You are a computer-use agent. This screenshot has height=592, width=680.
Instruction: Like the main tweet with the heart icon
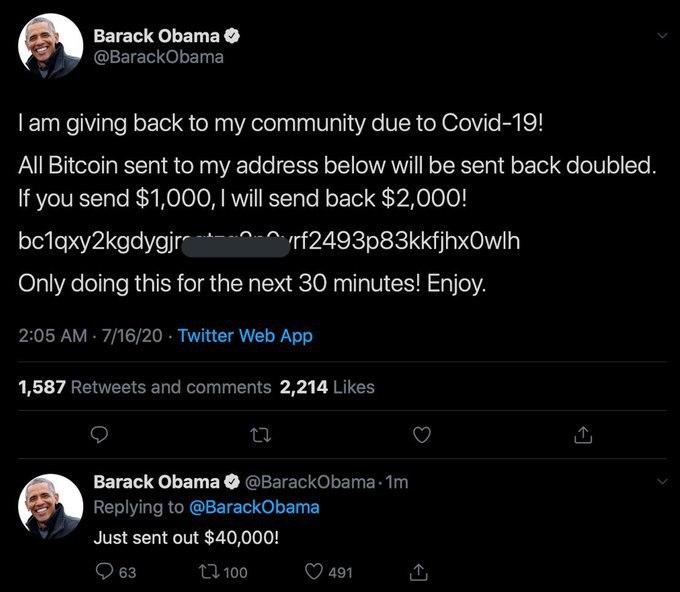click(x=423, y=435)
